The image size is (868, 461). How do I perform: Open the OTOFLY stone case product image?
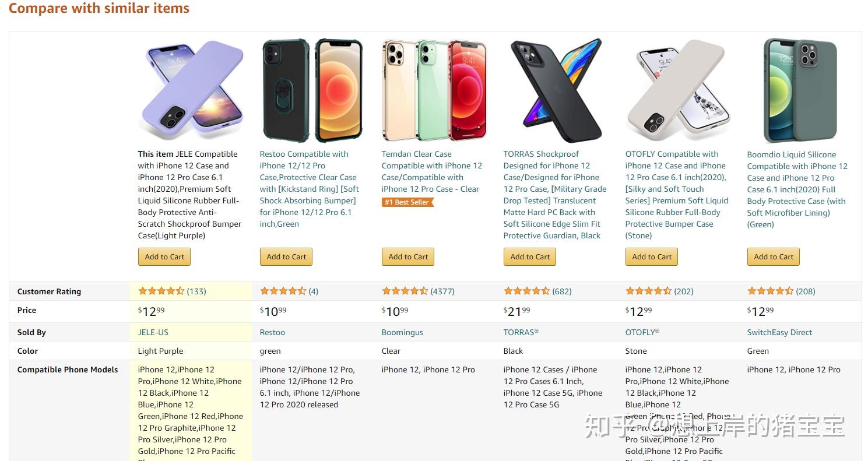click(x=678, y=90)
